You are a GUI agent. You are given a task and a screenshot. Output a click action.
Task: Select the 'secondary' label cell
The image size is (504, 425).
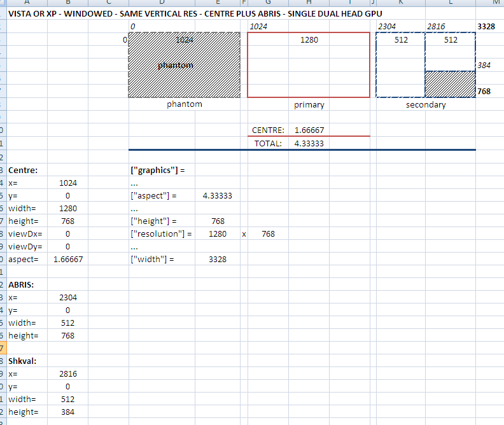[426, 105]
